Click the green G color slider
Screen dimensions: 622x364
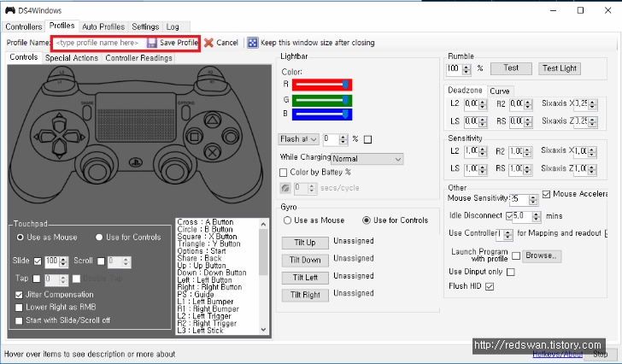[322, 100]
